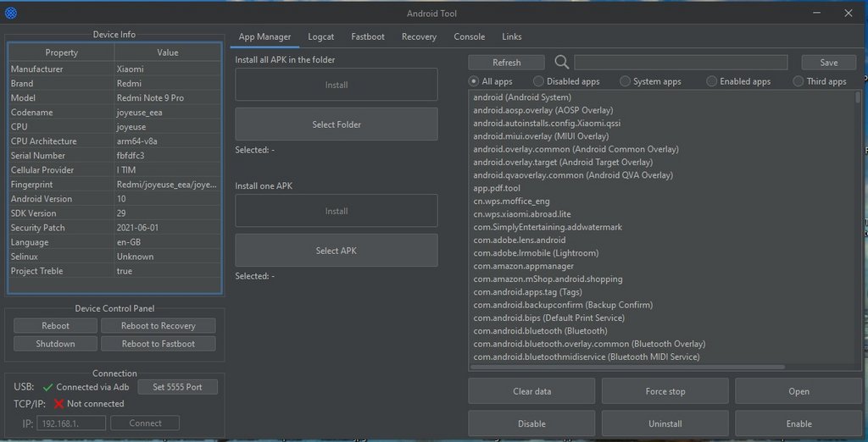
Task: Focus the app search field
Action: [x=681, y=63]
